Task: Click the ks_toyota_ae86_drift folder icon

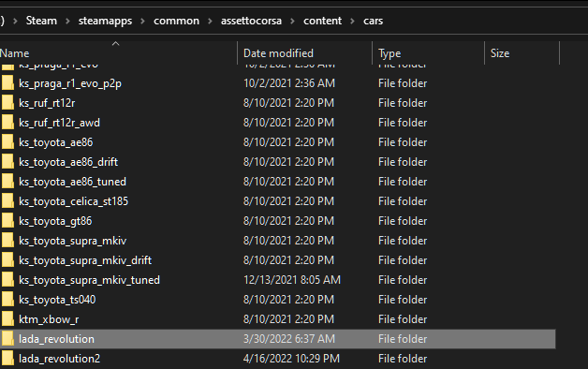Action: coord(7,162)
